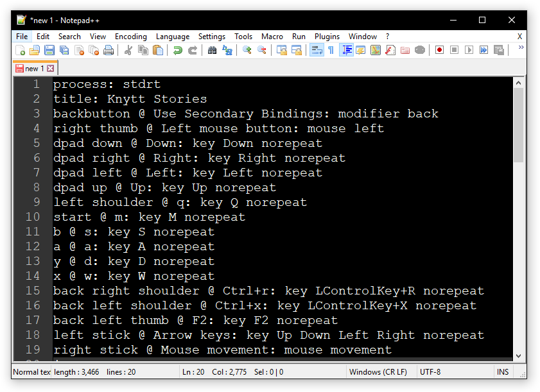Click the Zoom In toolbar icon
This screenshot has width=540, height=392.
pos(247,50)
